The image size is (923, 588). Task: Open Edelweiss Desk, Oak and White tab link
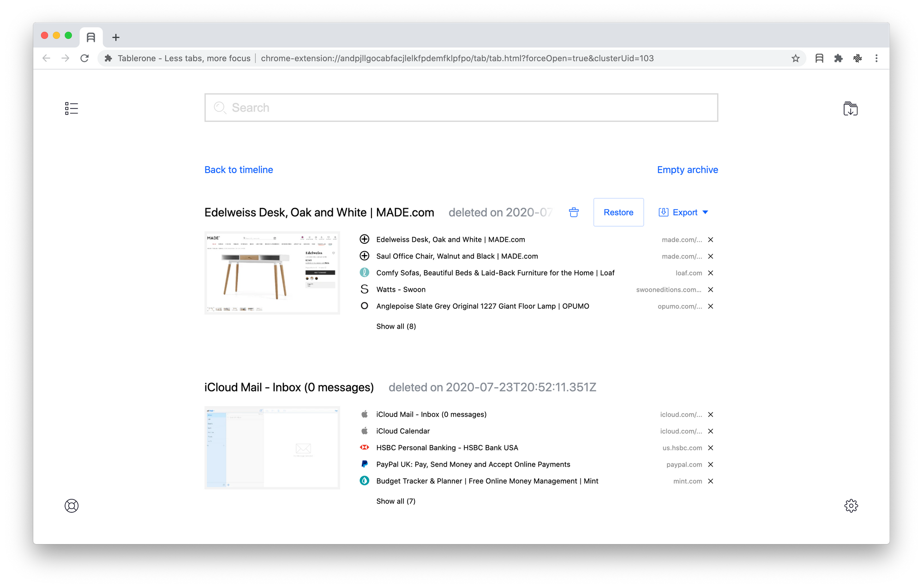pyautogui.click(x=450, y=240)
